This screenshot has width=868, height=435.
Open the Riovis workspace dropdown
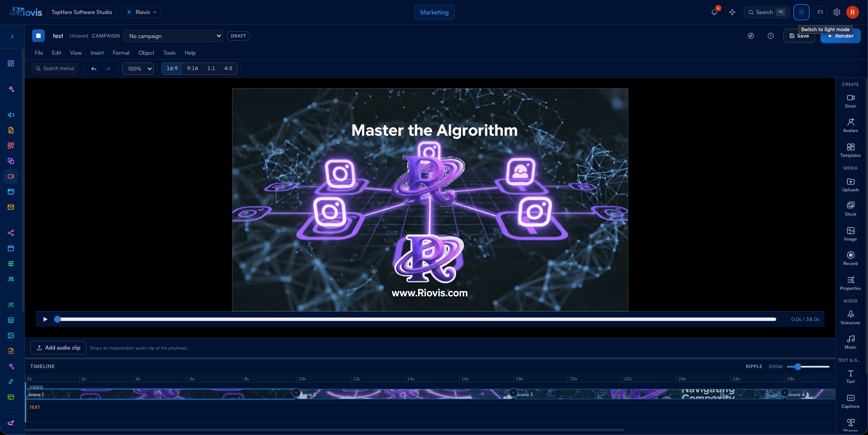coord(141,12)
